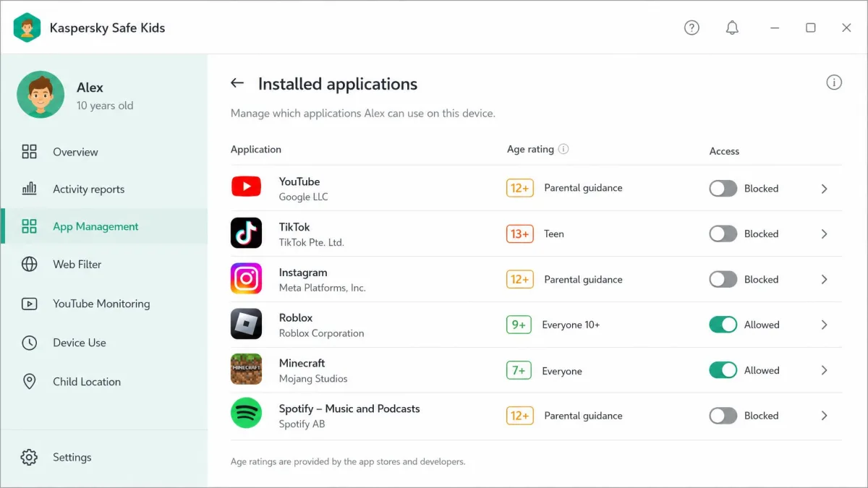Expand YouTube row details chevron
This screenshot has width=868, height=488.
coord(825,189)
